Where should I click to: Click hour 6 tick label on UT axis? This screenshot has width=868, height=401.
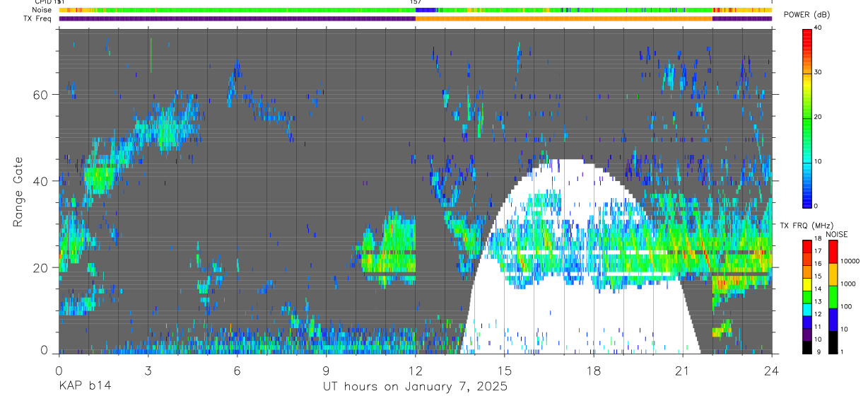[x=237, y=369]
